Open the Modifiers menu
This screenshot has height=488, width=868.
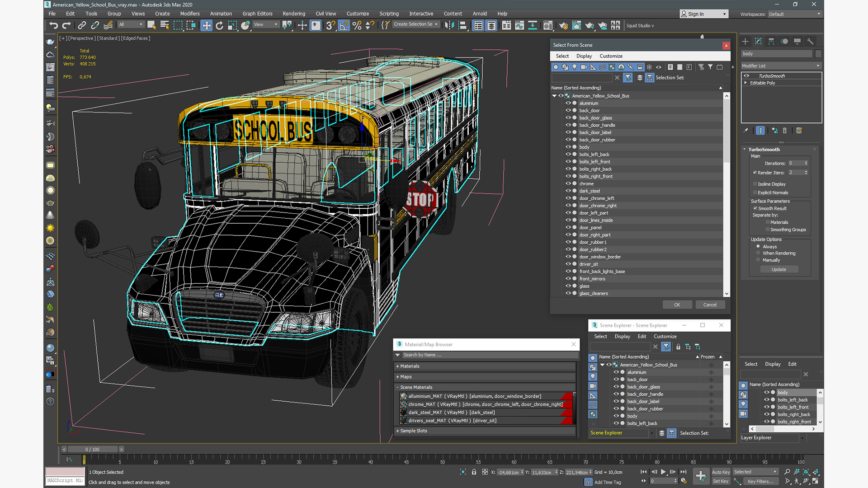190,14
